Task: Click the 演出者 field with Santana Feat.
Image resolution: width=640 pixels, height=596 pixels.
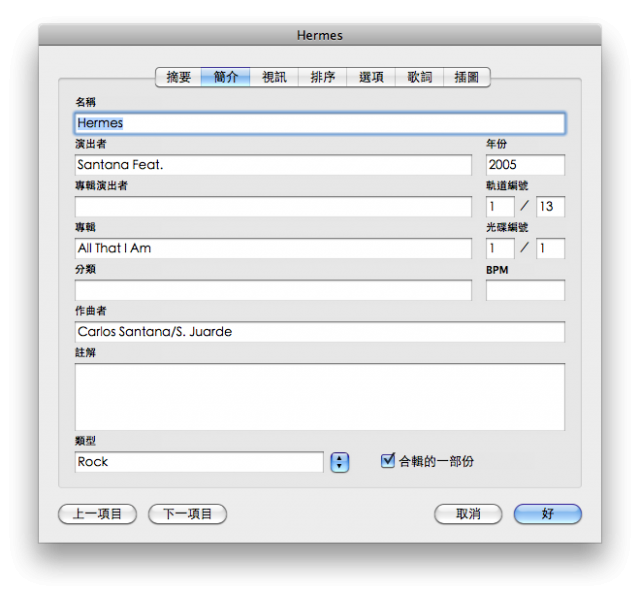Action: 273,165
